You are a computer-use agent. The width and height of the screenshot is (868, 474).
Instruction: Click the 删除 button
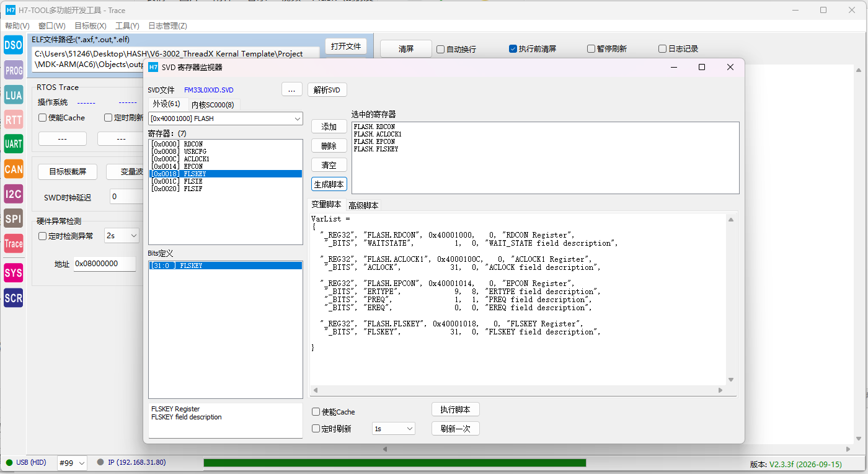coord(329,146)
